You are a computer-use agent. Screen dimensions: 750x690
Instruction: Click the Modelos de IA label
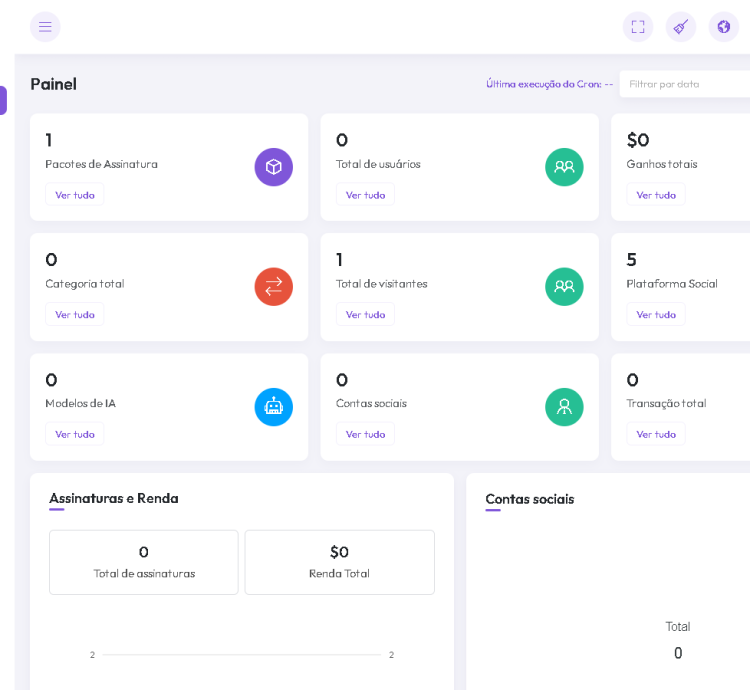(x=80, y=403)
